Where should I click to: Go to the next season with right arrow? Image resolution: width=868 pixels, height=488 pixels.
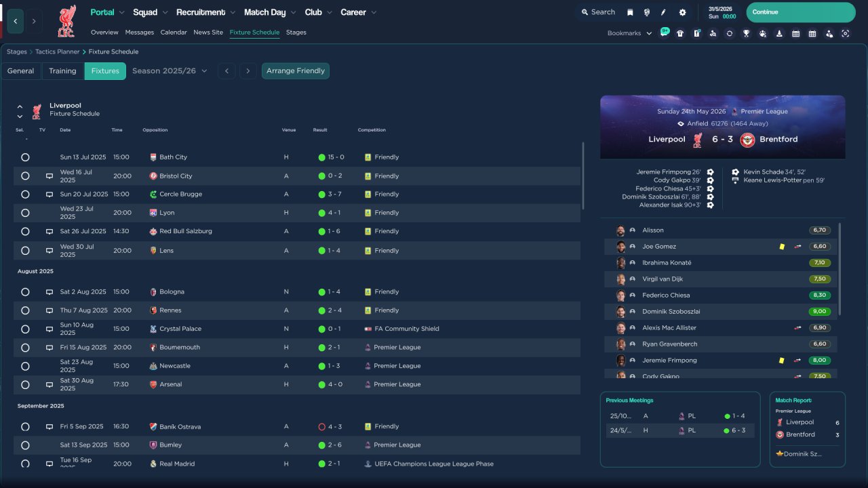248,71
